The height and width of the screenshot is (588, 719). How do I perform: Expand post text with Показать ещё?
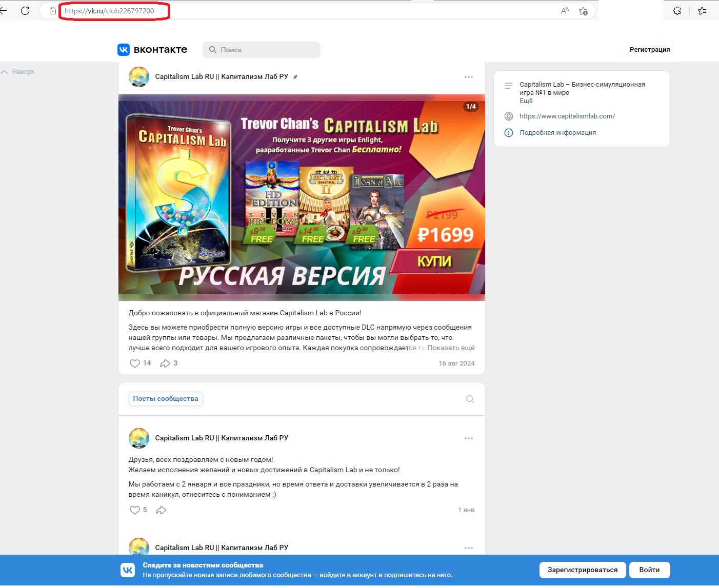[x=451, y=348]
